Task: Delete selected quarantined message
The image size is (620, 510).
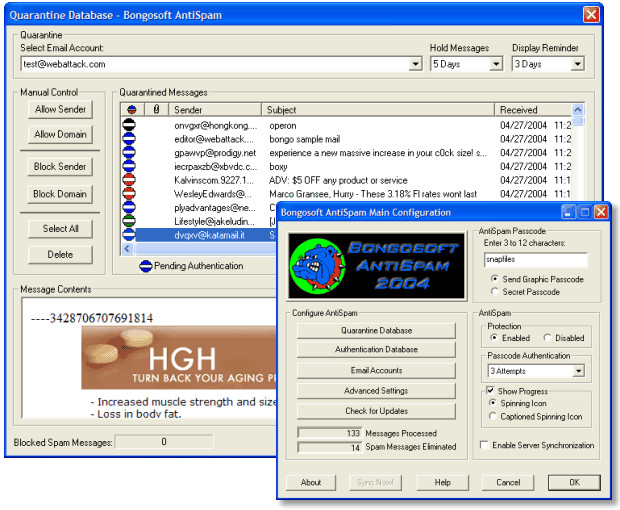Action: [x=60, y=254]
